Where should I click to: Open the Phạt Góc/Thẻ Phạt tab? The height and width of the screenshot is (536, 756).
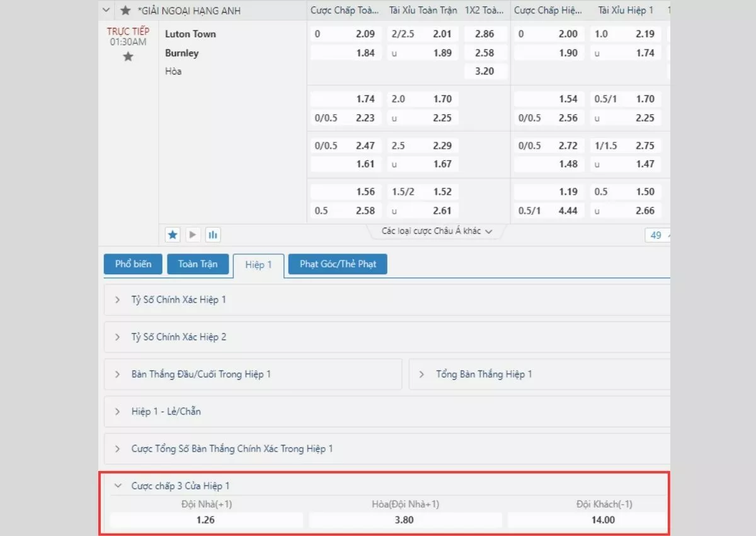(338, 264)
